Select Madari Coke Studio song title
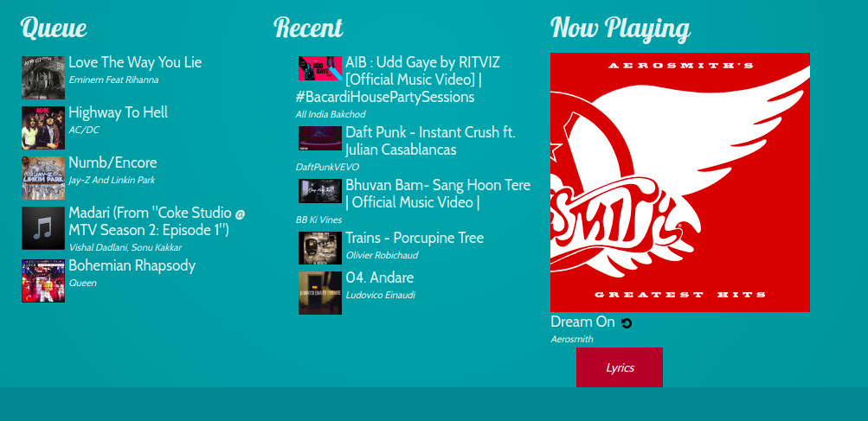868x421 pixels. (x=157, y=221)
